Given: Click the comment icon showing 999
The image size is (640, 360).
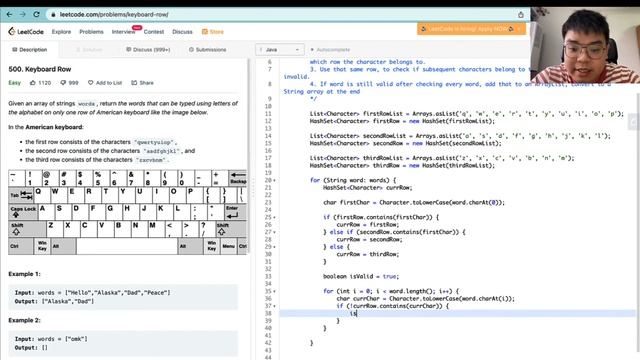Looking at the screenshot, I should point(63,83).
